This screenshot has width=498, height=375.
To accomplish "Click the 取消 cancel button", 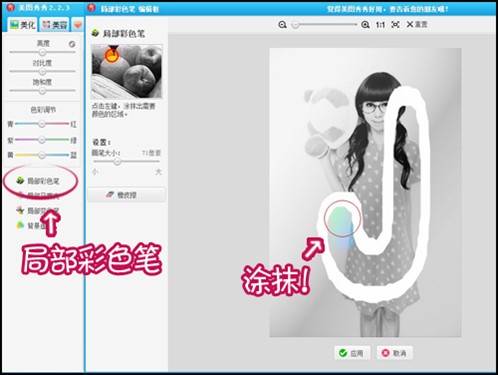I will [x=395, y=353].
